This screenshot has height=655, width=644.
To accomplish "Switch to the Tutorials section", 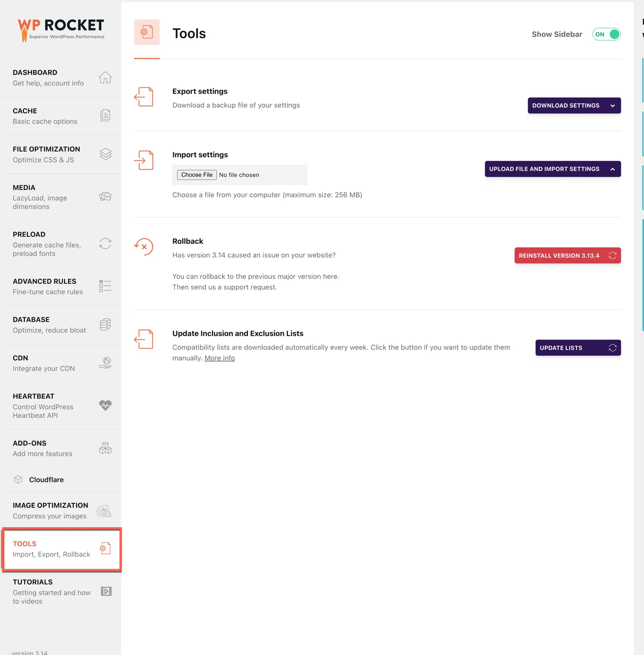I will point(51,591).
